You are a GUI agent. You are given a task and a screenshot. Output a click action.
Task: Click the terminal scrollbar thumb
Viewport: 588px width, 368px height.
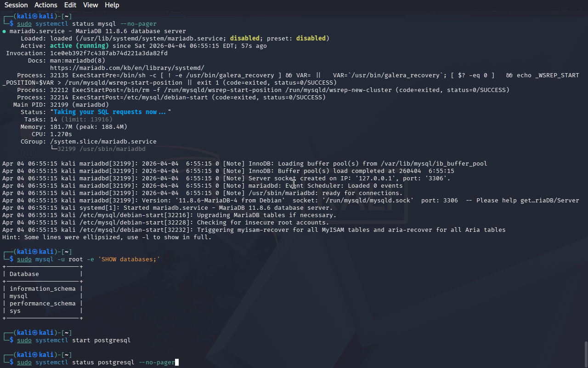pos(585,353)
